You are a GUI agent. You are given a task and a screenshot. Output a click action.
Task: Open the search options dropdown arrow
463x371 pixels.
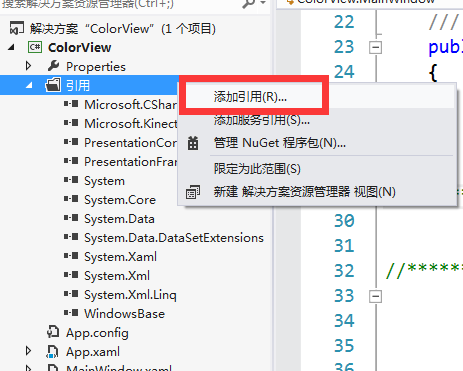pos(263,3)
